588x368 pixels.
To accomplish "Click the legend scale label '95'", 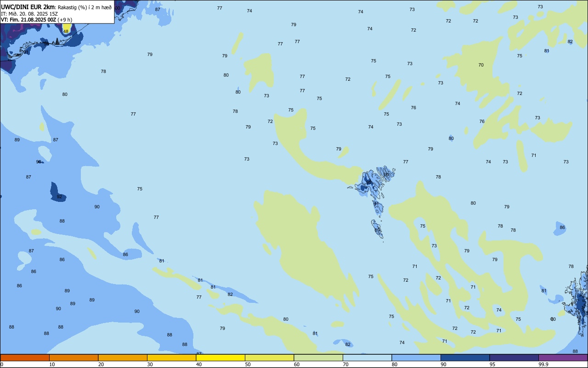I will pos(493,364).
